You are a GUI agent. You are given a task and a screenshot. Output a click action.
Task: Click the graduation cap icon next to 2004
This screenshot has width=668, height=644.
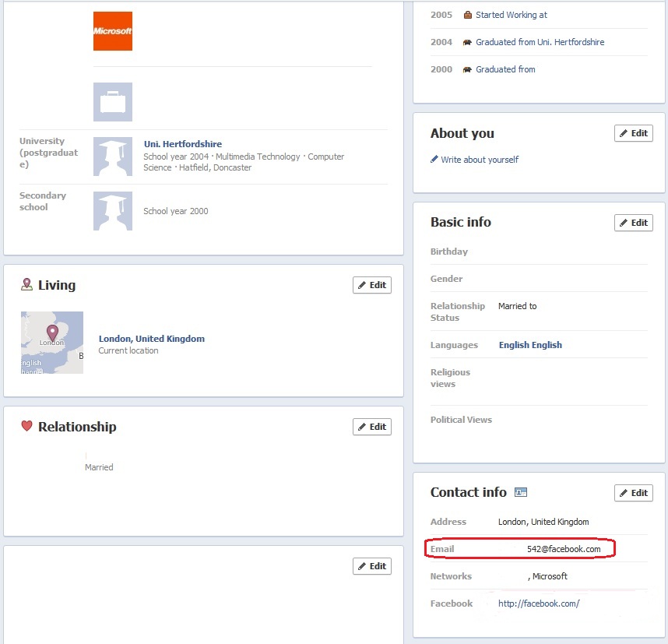pos(467,42)
